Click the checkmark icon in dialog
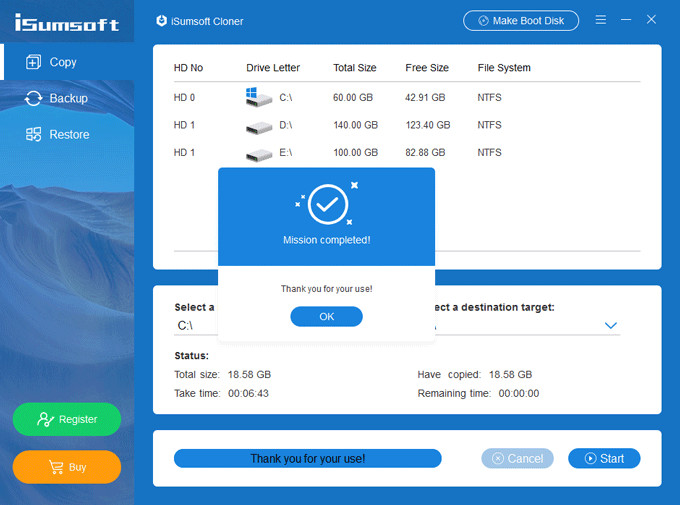Image resolution: width=680 pixels, height=505 pixels. pos(327,204)
